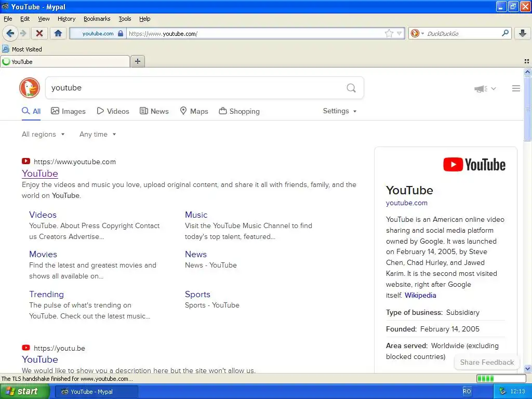Open the DuckDuckGo hamburger menu
This screenshot has height=399, width=532.
[x=516, y=88]
